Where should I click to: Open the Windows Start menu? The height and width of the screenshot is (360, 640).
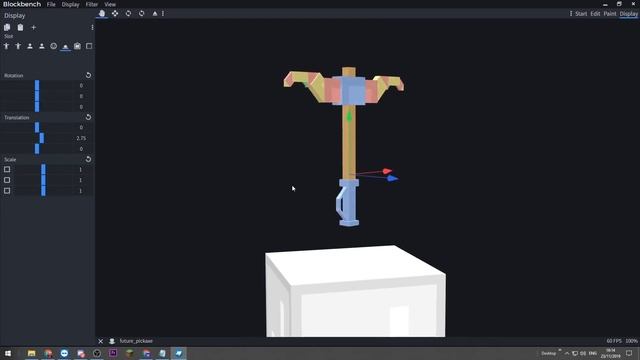point(8,353)
